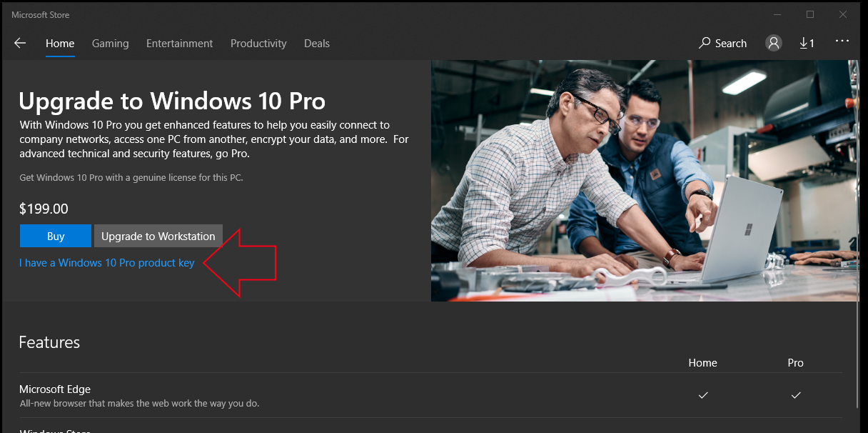Click the Microsoft Edge feature row title
This screenshot has height=433, width=868.
[x=55, y=389]
